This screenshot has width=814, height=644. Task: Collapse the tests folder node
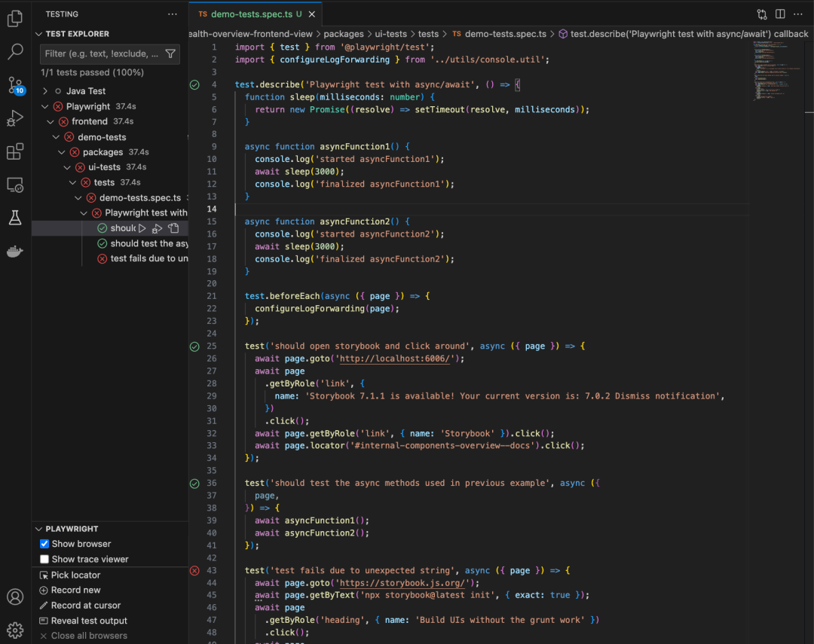coord(72,182)
